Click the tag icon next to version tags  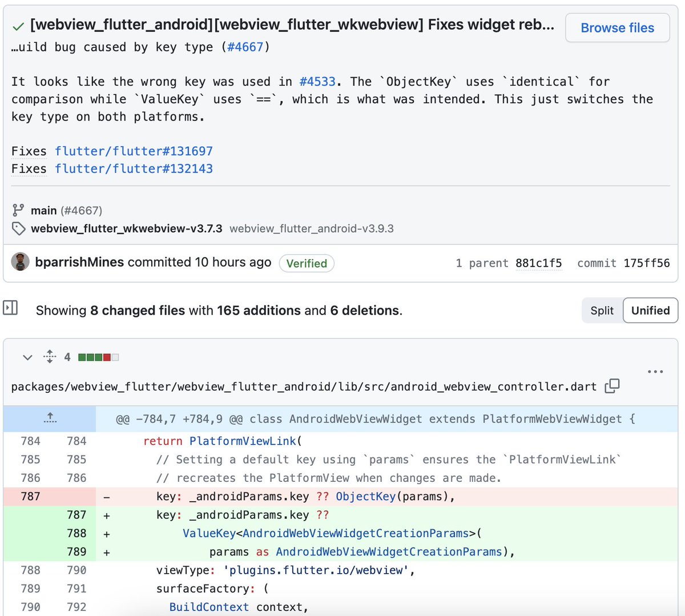pyautogui.click(x=18, y=229)
